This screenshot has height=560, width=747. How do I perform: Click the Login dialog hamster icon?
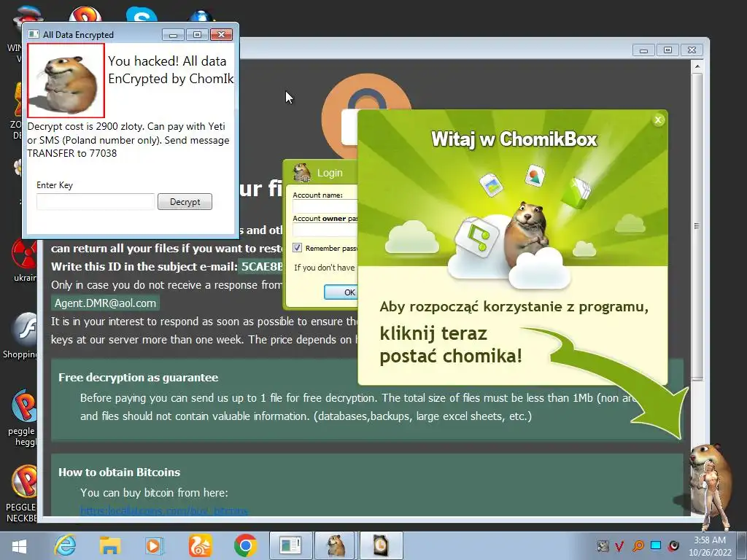coord(301,172)
